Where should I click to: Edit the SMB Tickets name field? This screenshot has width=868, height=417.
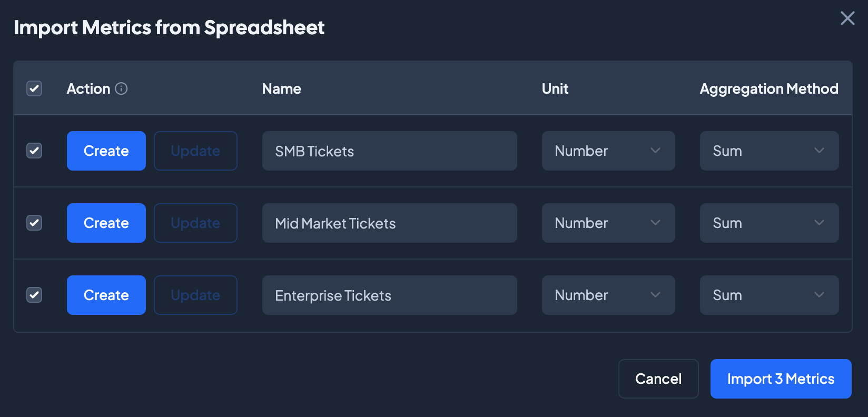point(389,151)
